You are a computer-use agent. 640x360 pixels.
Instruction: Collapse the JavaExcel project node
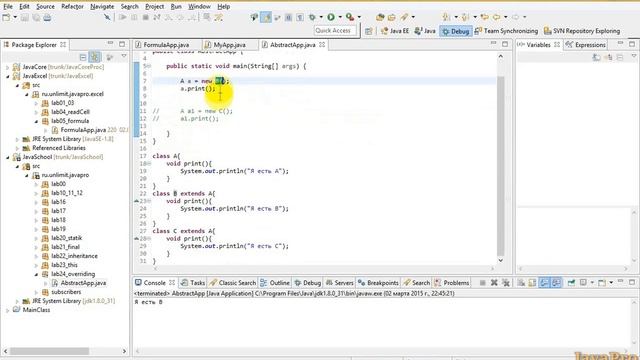(8, 76)
